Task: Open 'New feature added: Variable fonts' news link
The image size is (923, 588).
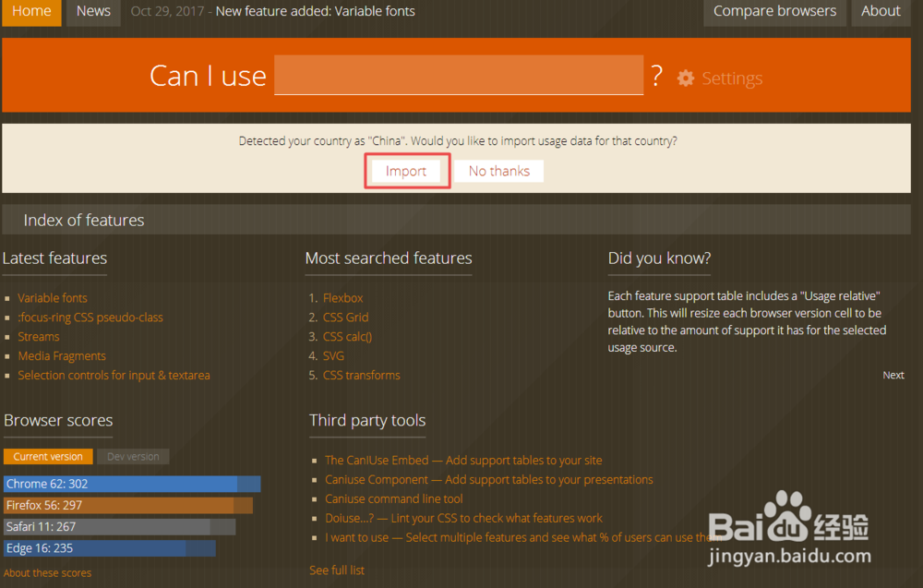Action: [315, 11]
